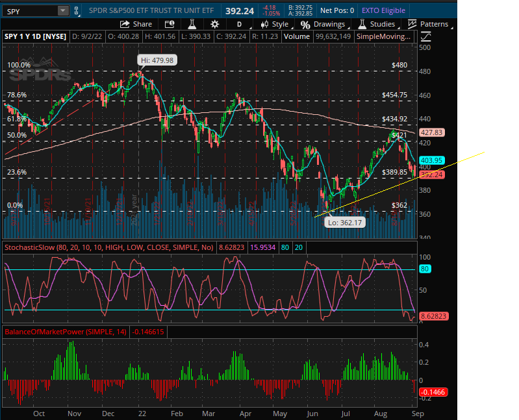Click the -1.05% change value
519x420 pixels.
click(x=272, y=14)
